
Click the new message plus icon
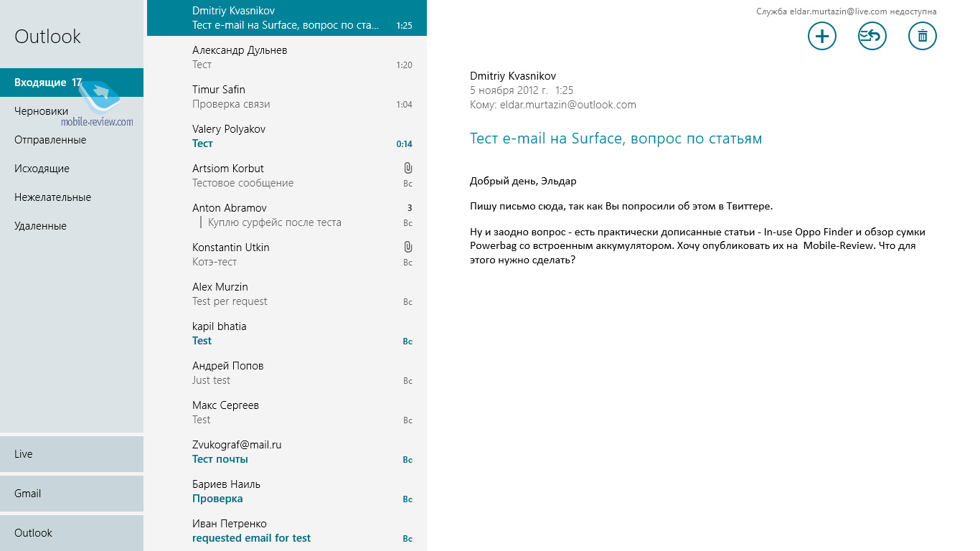coord(821,36)
